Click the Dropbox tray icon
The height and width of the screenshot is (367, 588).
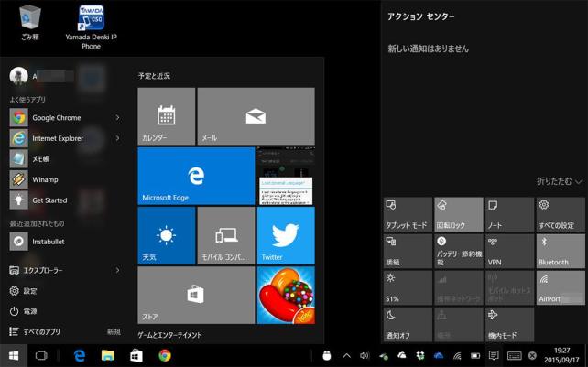tap(420, 355)
